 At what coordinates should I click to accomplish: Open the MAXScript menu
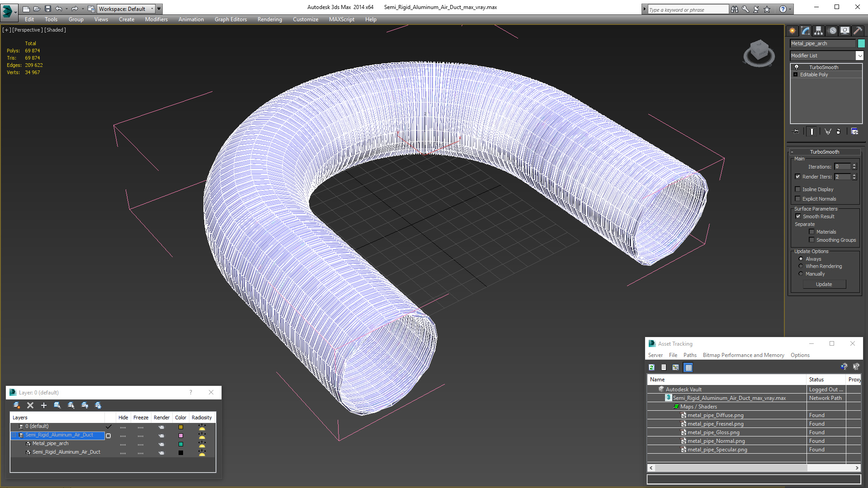(342, 19)
